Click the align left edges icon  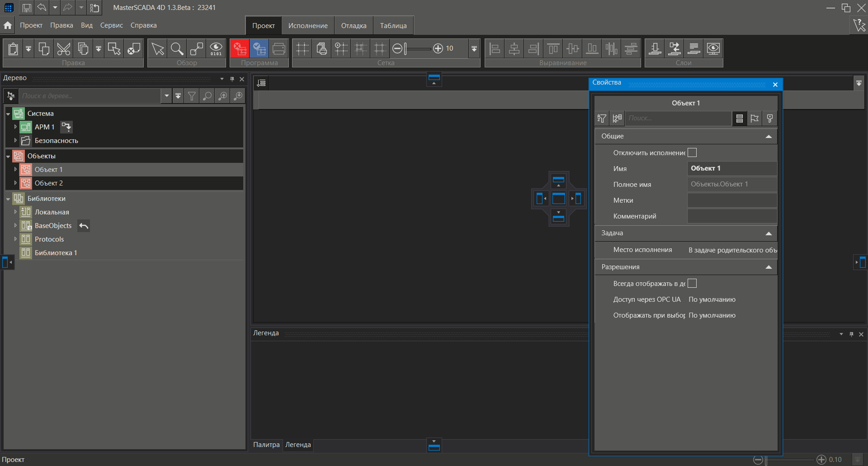495,49
